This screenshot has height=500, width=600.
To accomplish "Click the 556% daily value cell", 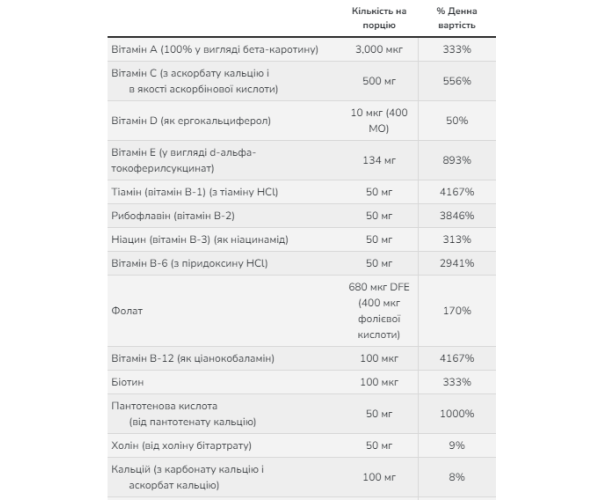I will (x=457, y=81).
